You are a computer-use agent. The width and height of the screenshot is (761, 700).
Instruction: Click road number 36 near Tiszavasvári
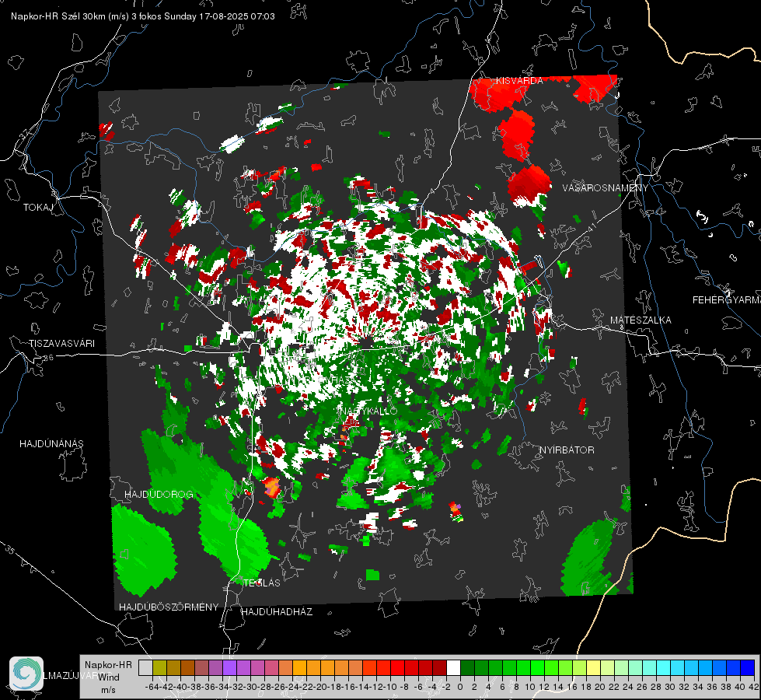pyautogui.click(x=48, y=358)
